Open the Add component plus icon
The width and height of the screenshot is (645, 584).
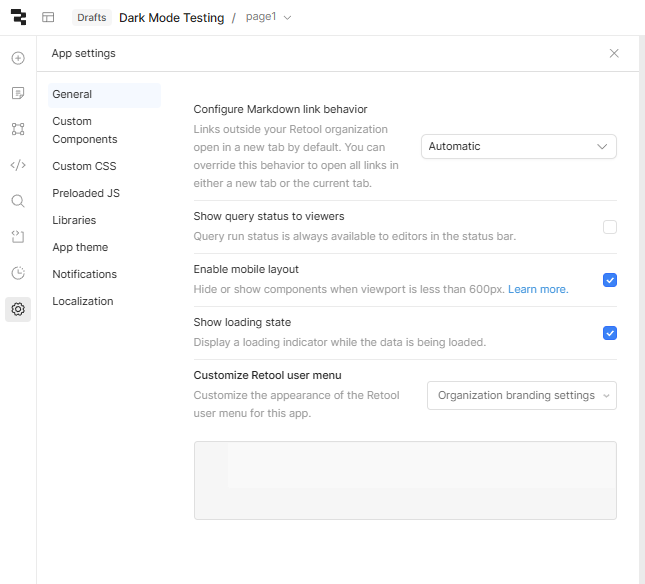click(x=18, y=58)
